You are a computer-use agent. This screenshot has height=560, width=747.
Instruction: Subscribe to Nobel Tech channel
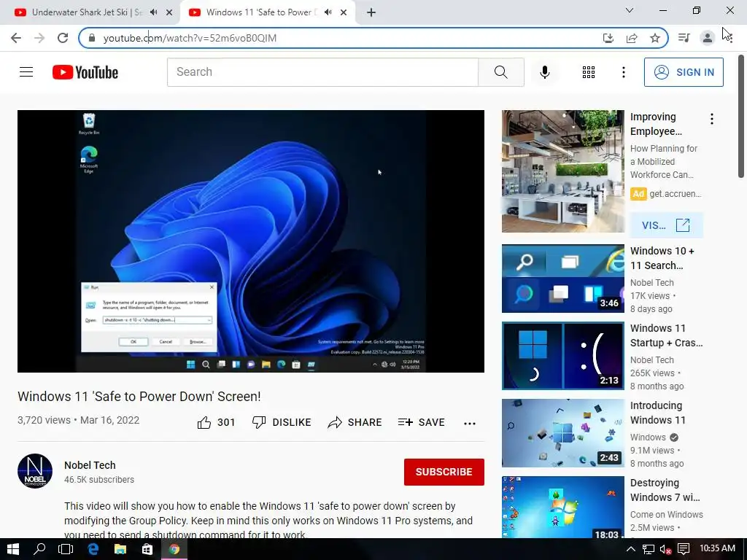pos(444,472)
